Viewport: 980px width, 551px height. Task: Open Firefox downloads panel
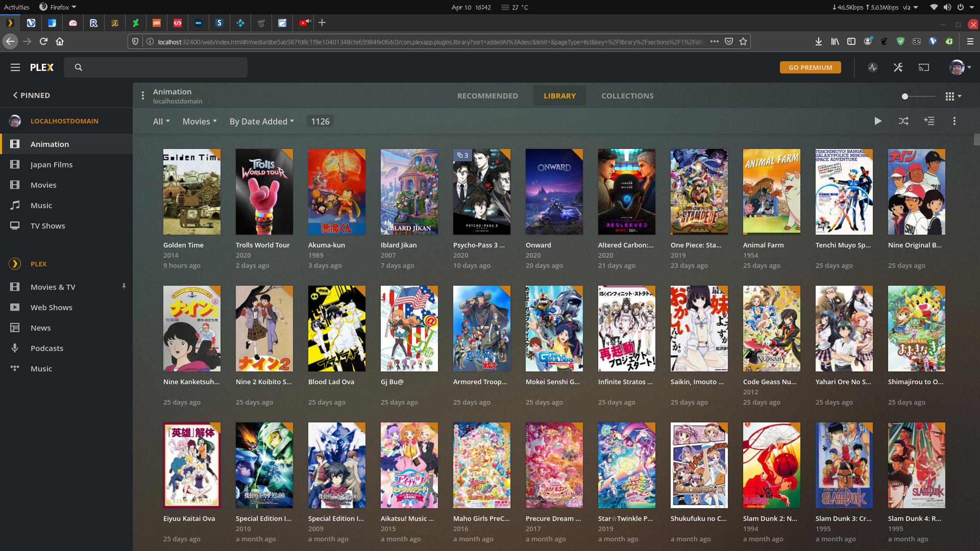pyautogui.click(x=819, y=41)
